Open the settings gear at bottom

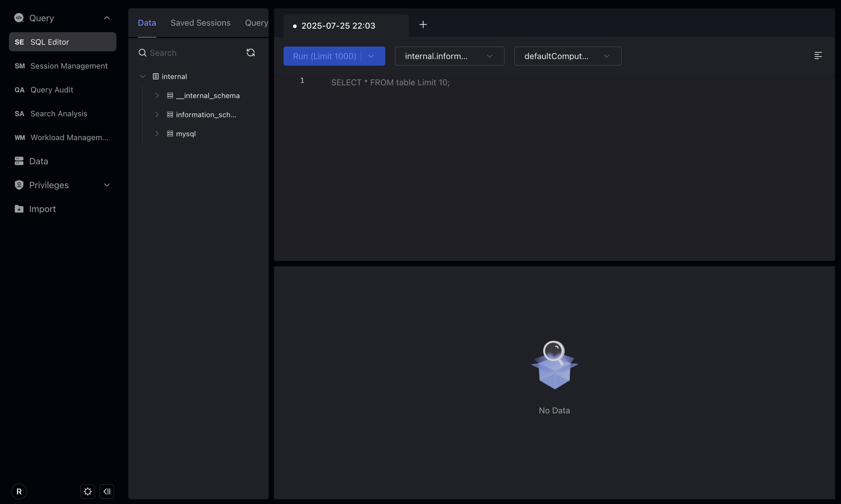click(x=87, y=491)
